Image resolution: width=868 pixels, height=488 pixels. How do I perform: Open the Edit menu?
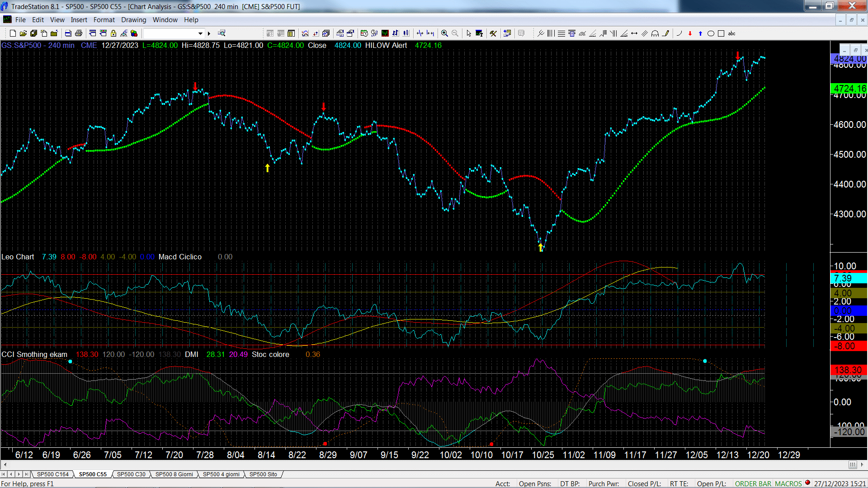point(38,20)
